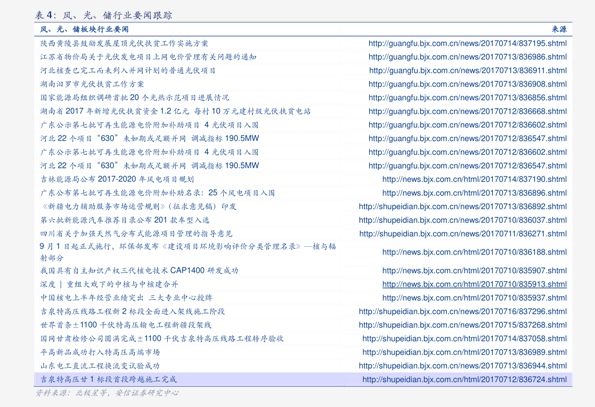This screenshot has height=407, width=595.
Task: Open the news.bjx link ending 836188.shtml
Action: click(x=474, y=252)
